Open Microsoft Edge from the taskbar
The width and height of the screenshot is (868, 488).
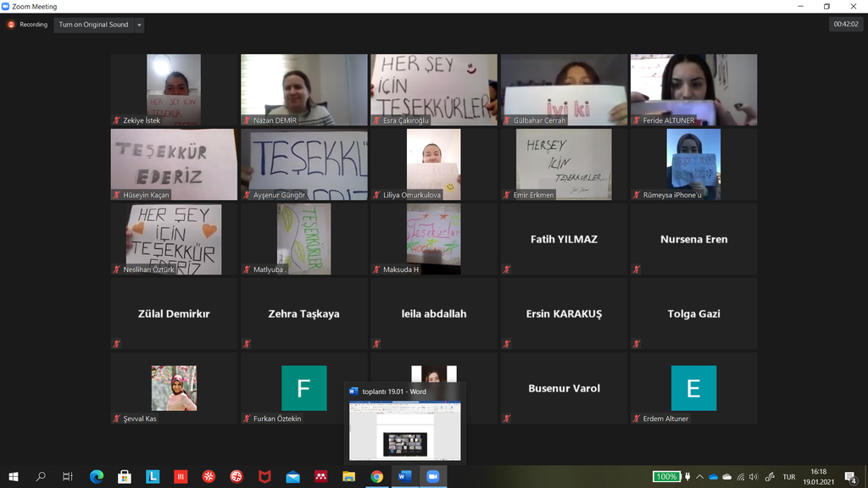coord(96,477)
